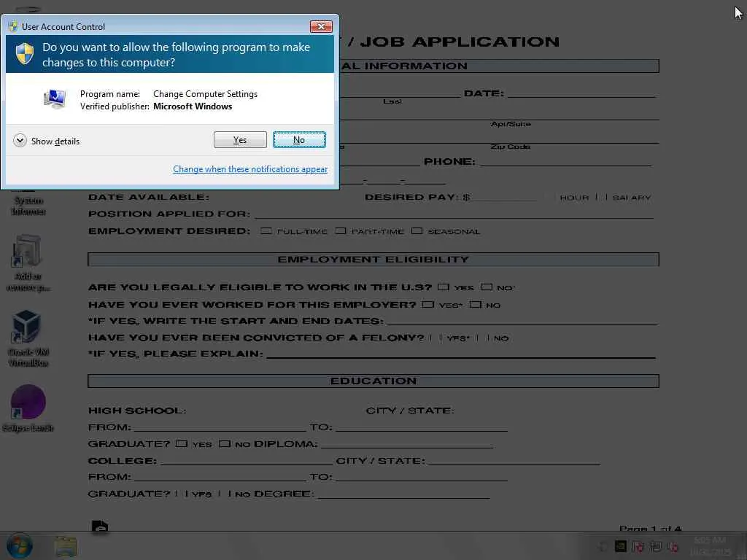Click the Page 1 of 4 indicator

[650, 528]
